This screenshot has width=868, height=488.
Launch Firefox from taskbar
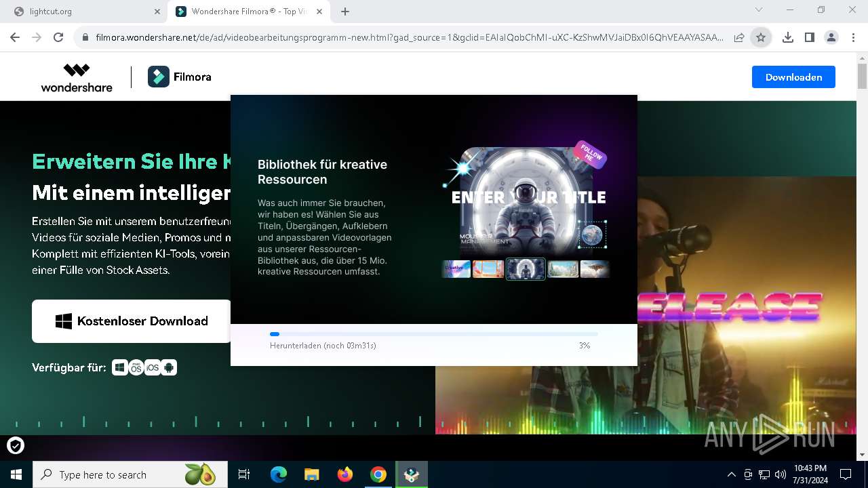(345, 474)
